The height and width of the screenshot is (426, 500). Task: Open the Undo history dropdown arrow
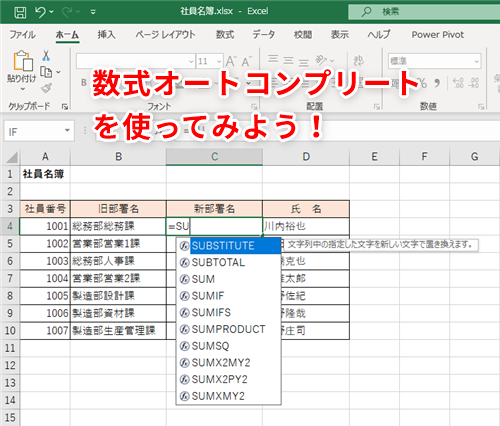point(51,12)
